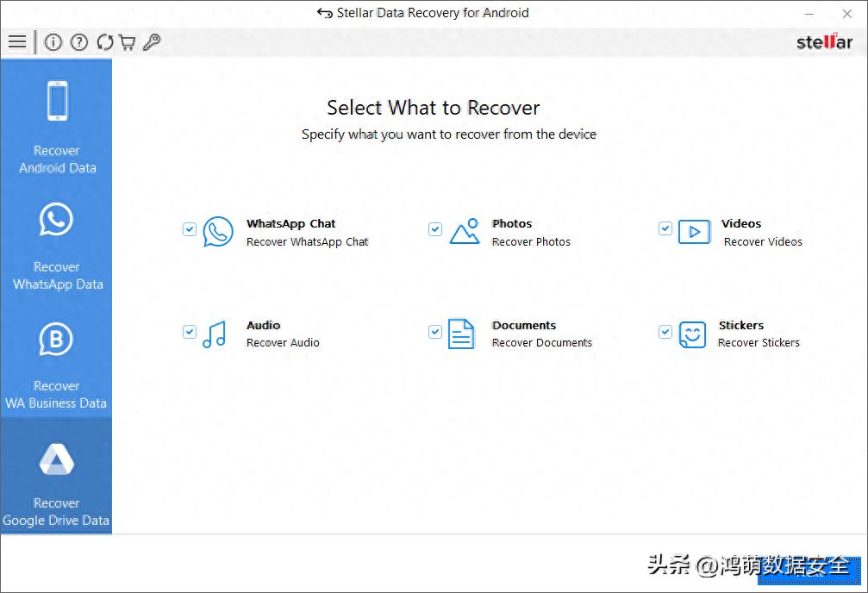This screenshot has height=593, width=868.
Task: Click the WhatsApp Chat phone bubble icon
Action: pos(218,232)
